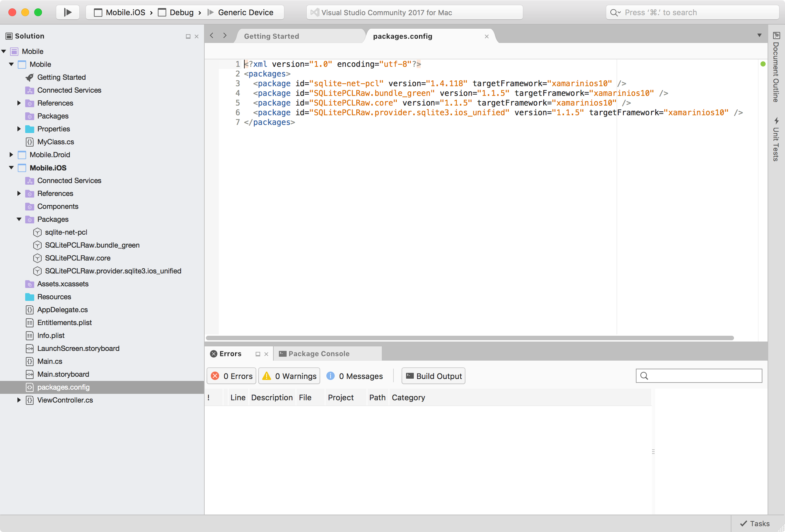Open the Document Outline side panel
This screenshot has width=785, height=532.
[x=776, y=67]
